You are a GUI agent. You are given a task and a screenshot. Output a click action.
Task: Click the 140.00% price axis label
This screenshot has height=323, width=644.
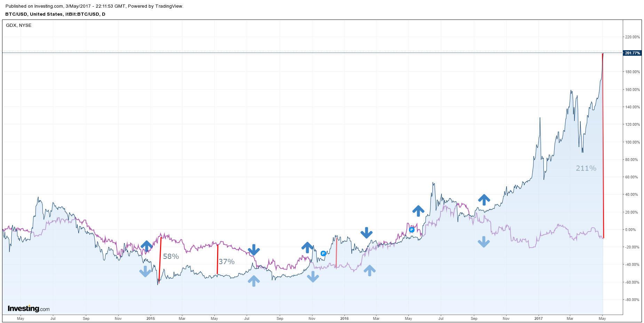pos(633,107)
